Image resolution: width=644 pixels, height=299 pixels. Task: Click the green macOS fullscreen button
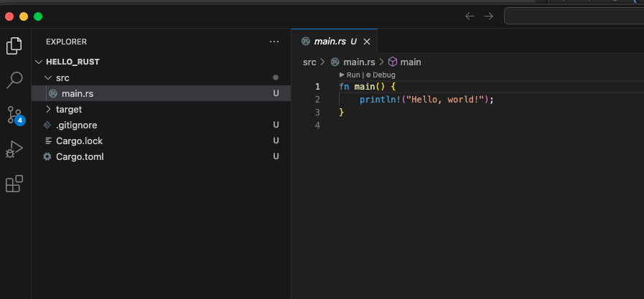tap(38, 16)
